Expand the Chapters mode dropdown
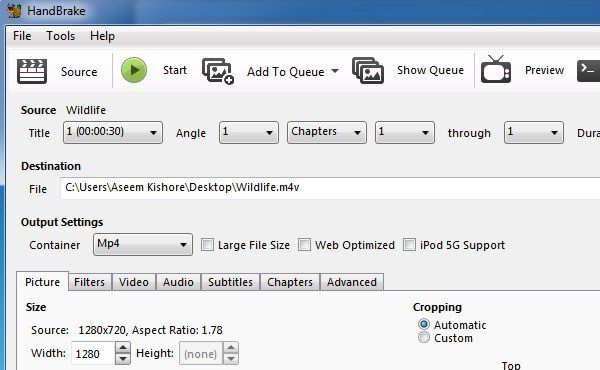 click(x=327, y=132)
